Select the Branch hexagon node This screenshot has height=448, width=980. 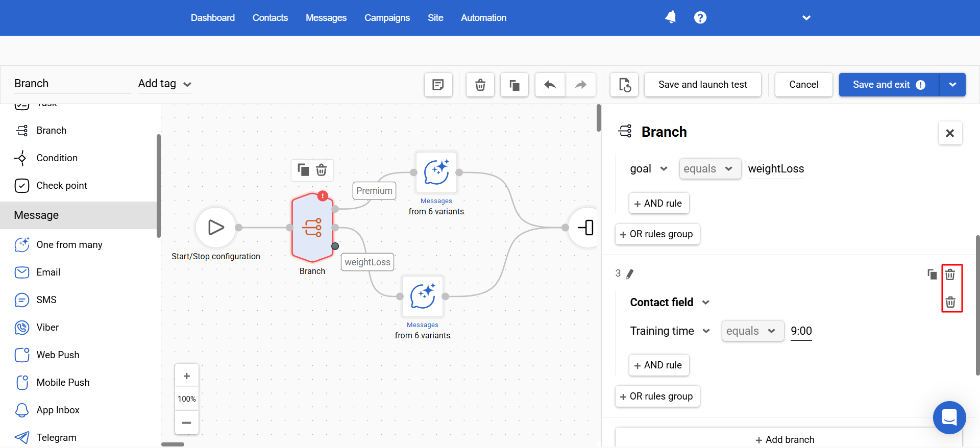(x=312, y=228)
